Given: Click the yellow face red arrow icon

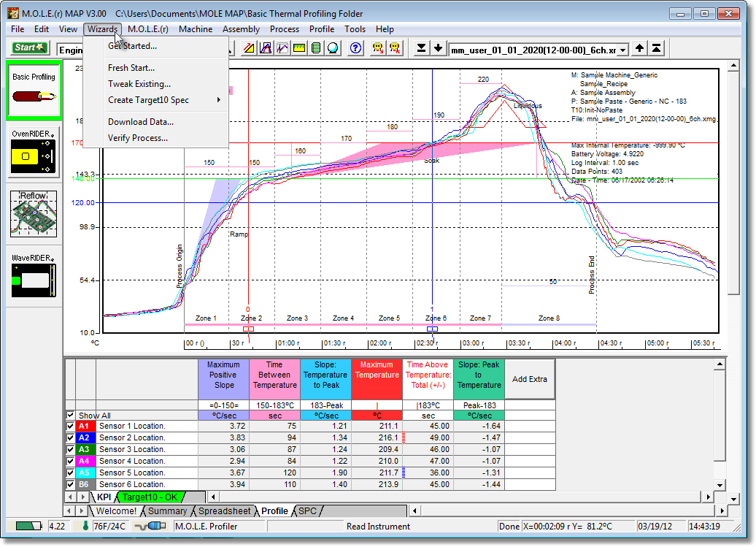Looking at the screenshot, I should 378,48.
